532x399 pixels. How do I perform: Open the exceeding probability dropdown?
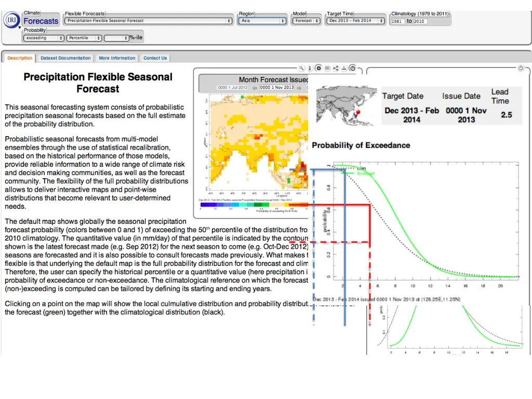[44, 38]
